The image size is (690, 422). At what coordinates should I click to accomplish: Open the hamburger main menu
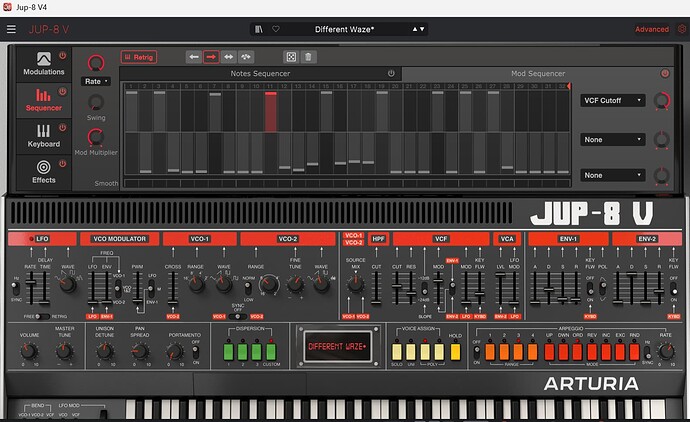coord(11,29)
